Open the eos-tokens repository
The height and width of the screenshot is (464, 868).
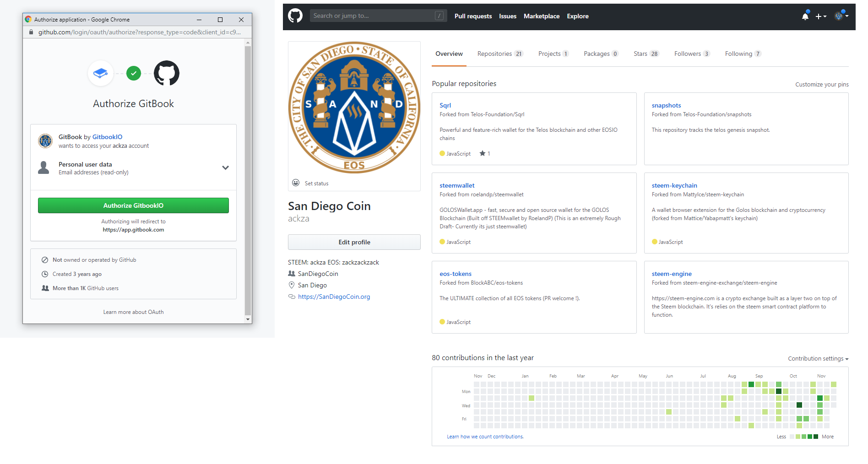click(x=456, y=274)
